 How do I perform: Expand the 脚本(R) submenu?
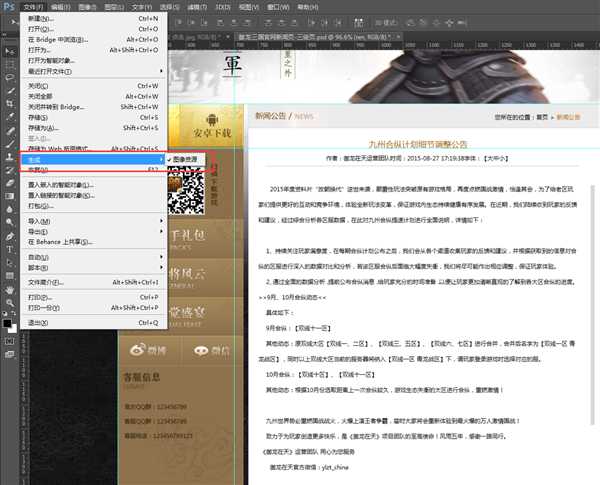93,268
